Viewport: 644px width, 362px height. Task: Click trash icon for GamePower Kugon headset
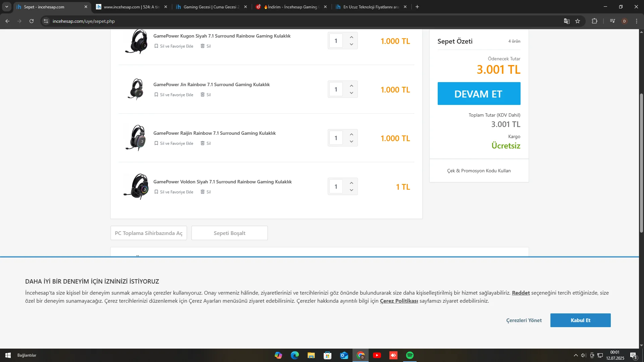pyautogui.click(x=203, y=46)
